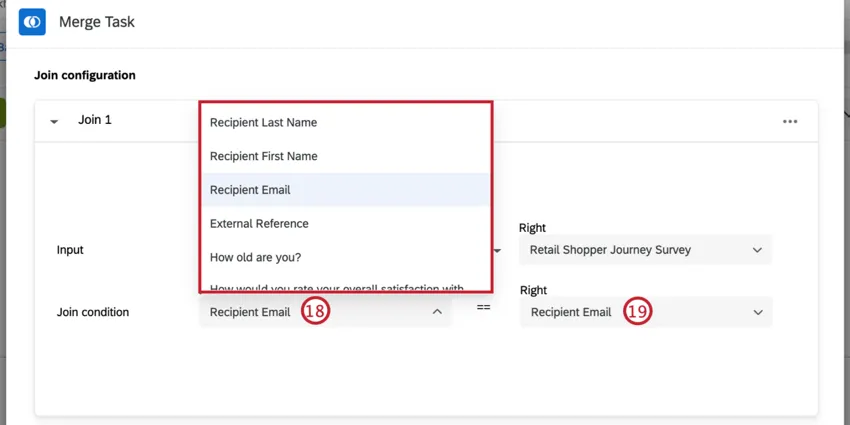Choose the Recipient First Name option
Screen dimensions: 850x425
click(x=264, y=156)
